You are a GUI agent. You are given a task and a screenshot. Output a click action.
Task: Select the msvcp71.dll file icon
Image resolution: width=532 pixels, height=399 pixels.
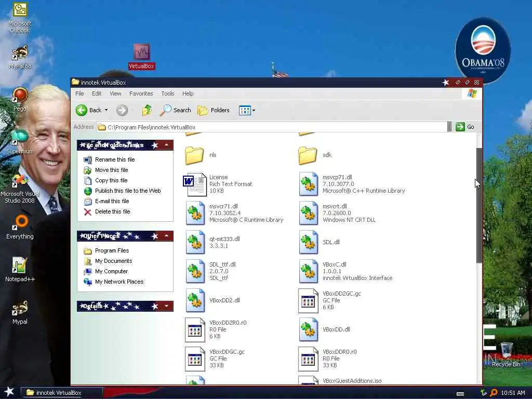tap(309, 184)
